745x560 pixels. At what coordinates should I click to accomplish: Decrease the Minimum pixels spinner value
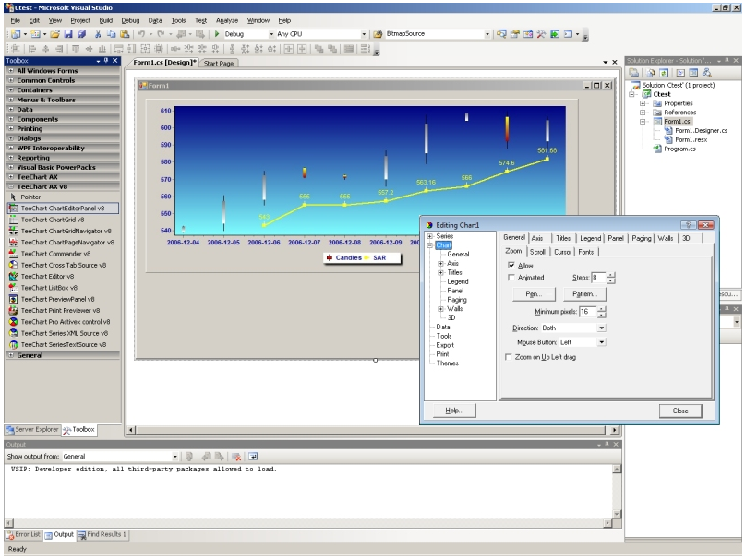602,315
